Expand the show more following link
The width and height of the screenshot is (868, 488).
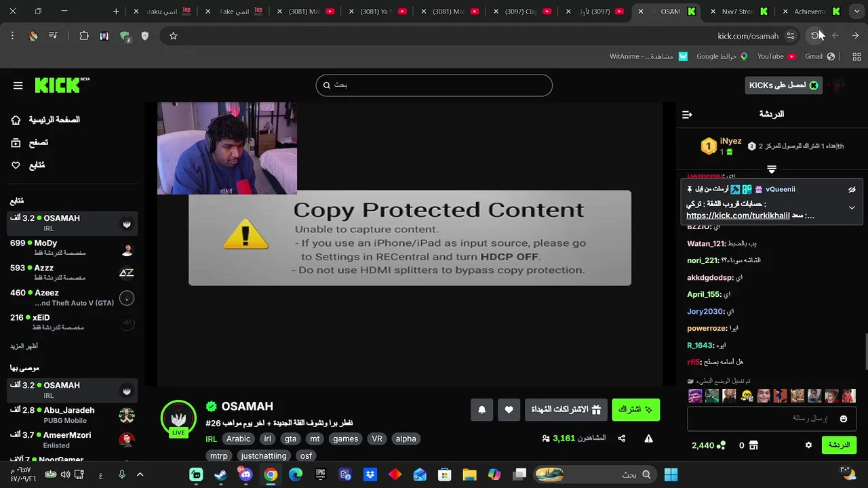point(24,346)
